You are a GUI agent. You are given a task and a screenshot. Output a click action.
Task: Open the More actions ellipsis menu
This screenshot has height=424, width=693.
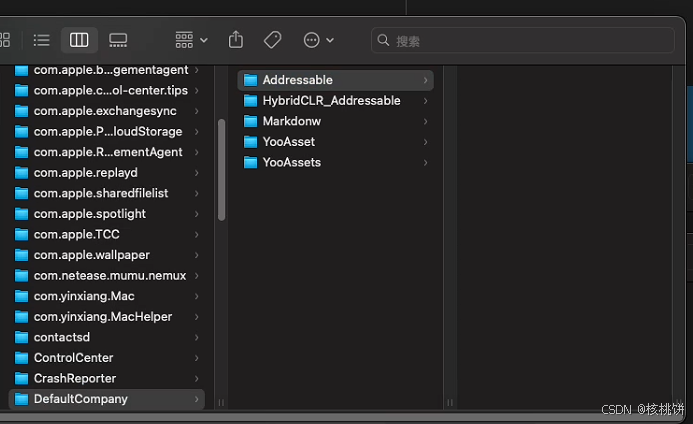(x=319, y=40)
